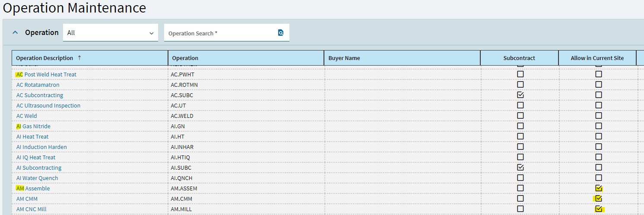This screenshot has height=215, width=644.
Task: Click the ascending sort arrow on Operation Description
Action: (x=79, y=58)
